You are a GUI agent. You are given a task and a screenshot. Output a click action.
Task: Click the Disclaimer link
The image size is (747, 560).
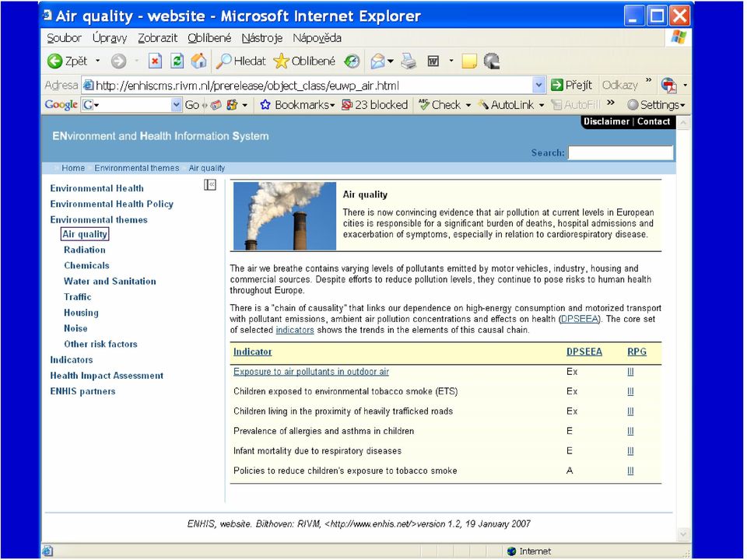606,121
